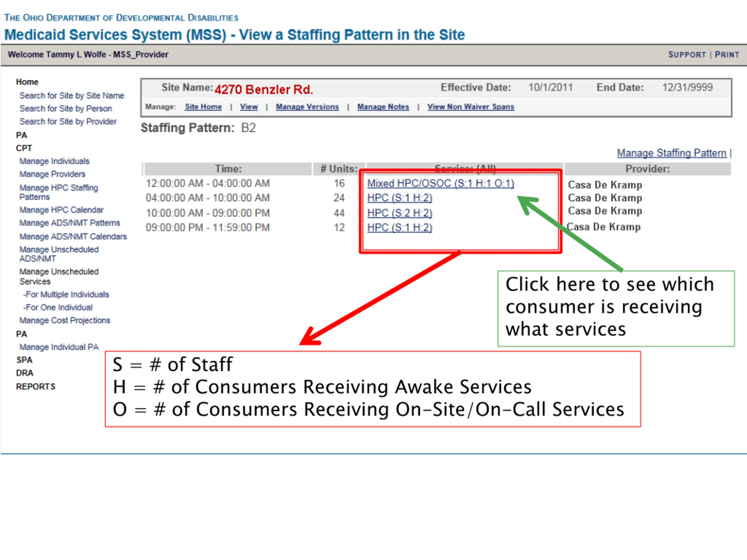Open Manage Notes link
The image size is (747, 560).
383,107
